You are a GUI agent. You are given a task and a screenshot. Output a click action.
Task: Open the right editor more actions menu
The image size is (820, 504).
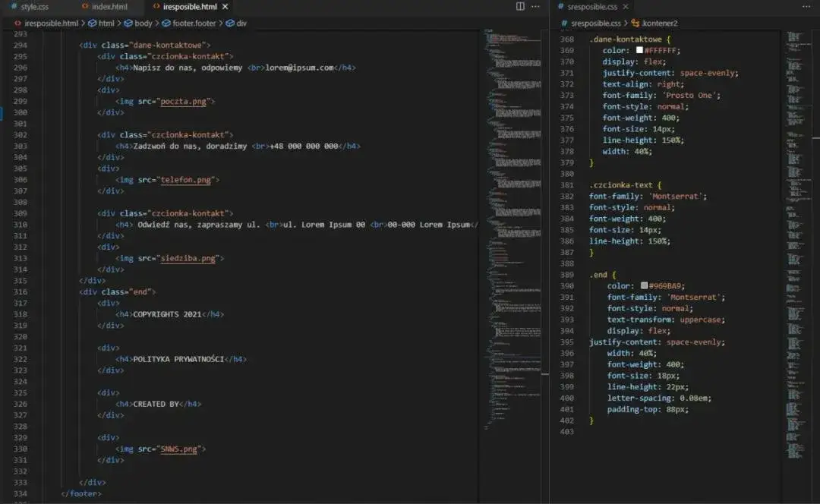coord(805,6)
